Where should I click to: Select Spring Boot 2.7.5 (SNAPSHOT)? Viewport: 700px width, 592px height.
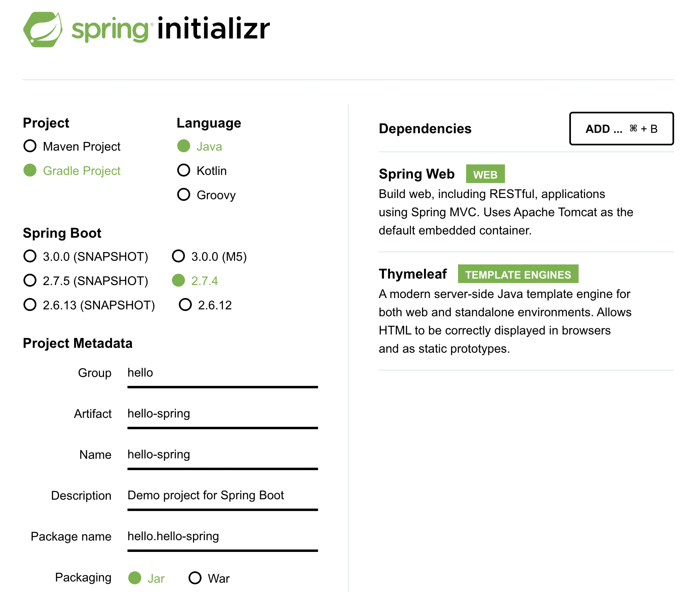coord(86,281)
